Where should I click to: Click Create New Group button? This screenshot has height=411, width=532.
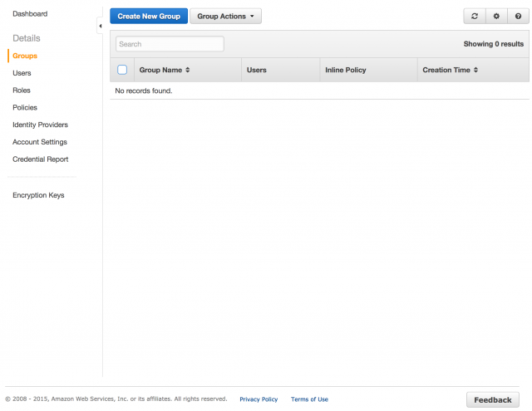click(x=149, y=17)
